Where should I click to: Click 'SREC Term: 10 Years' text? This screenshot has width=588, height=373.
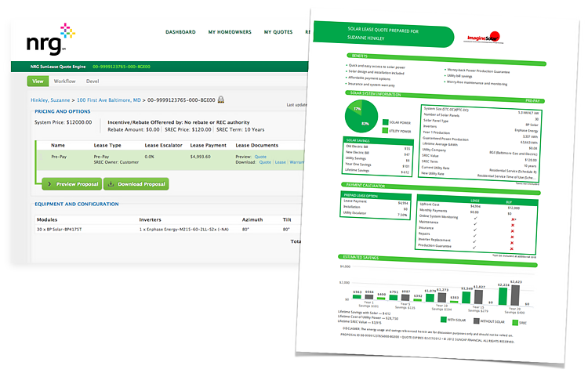pos(241,130)
